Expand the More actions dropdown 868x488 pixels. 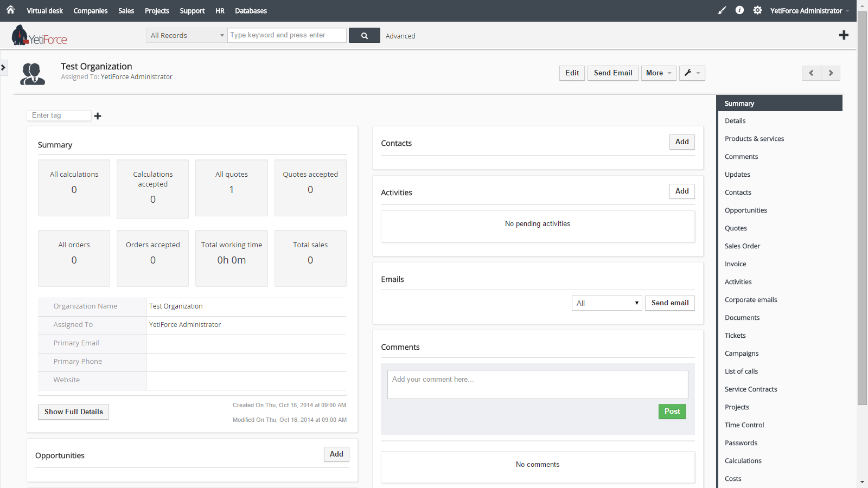659,73
